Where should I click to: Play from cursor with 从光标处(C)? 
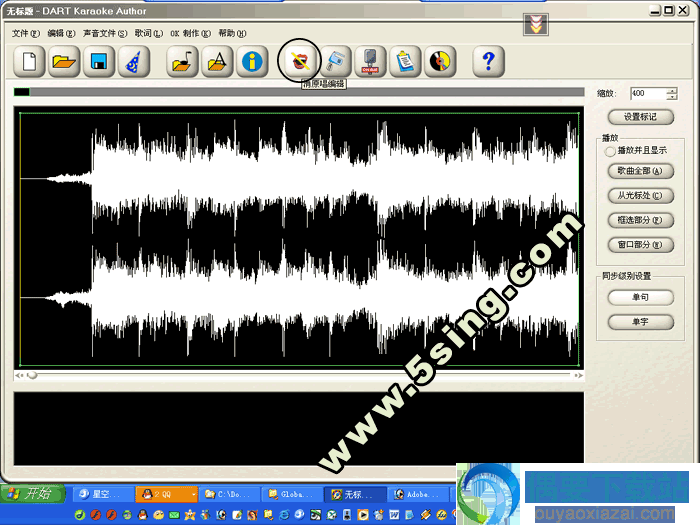point(641,196)
